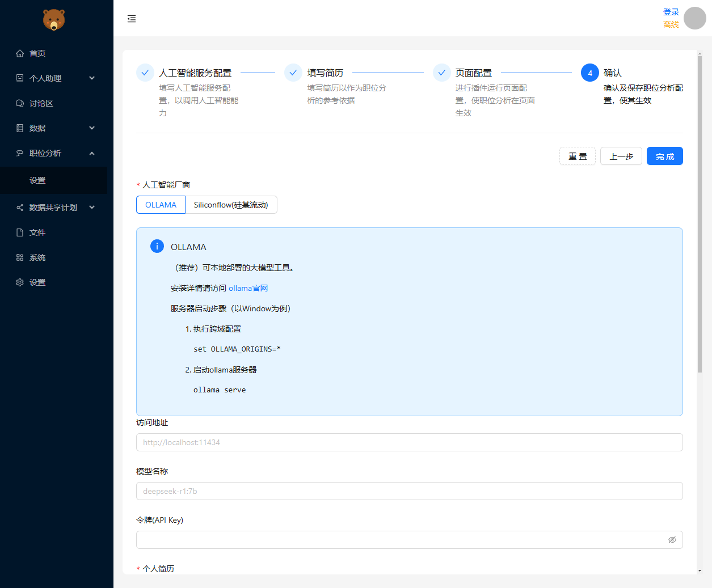The height and width of the screenshot is (588, 712).
Task: Click the 填写简历 step title
Action: pos(325,73)
